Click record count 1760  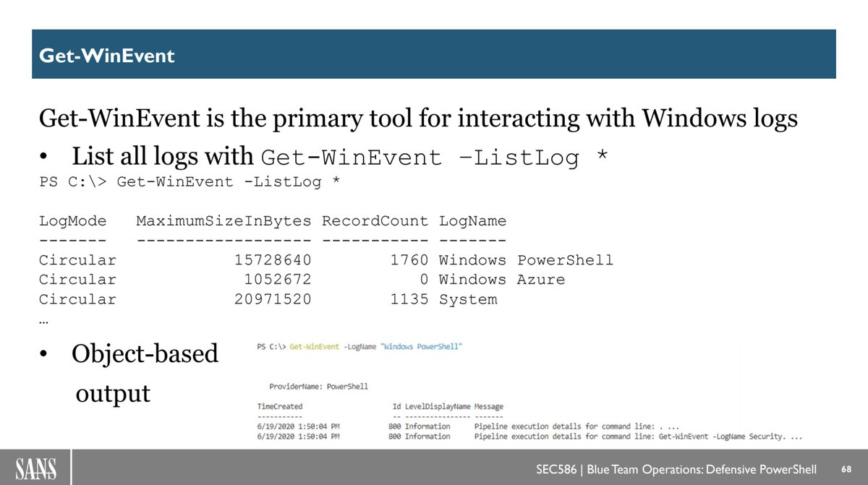409,260
